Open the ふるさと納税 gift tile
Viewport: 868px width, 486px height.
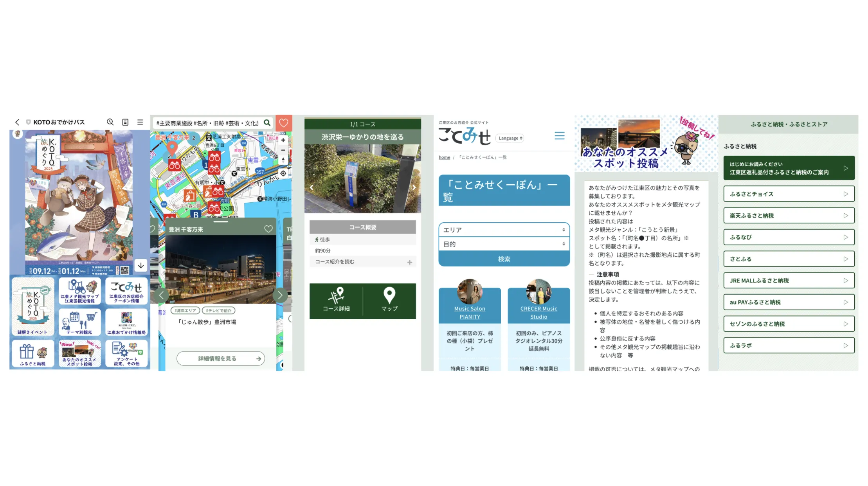pyautogui.click(x=33, y=353)
